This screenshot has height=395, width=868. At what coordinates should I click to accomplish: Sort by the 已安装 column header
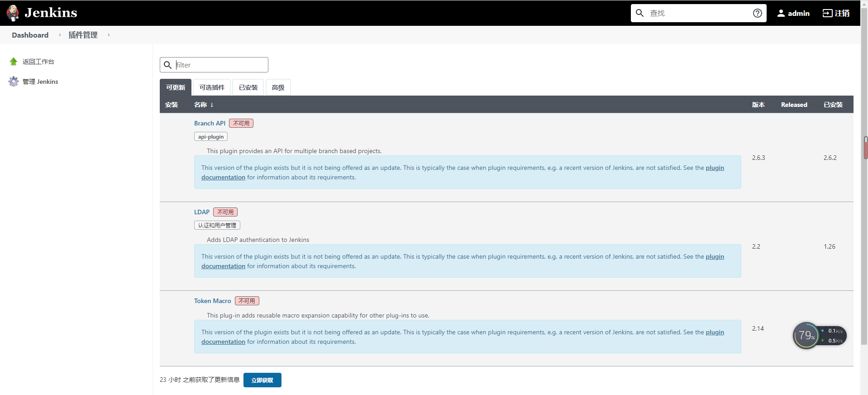point(833,105)
